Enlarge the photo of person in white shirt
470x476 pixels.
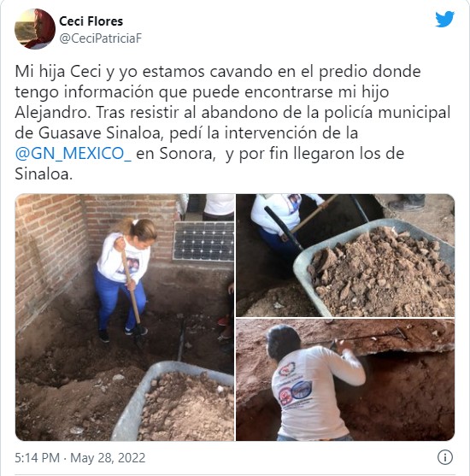point(345,379)
